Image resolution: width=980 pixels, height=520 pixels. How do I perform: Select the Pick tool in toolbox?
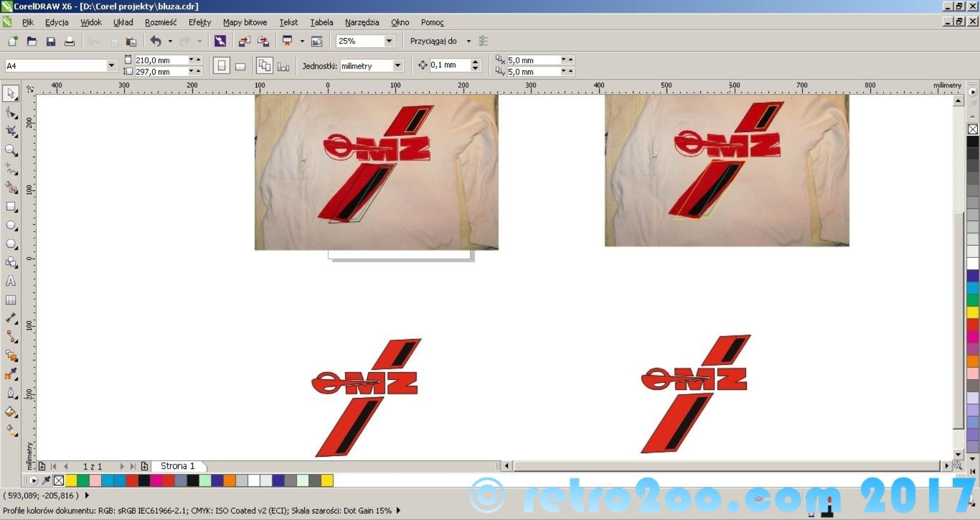11,93
